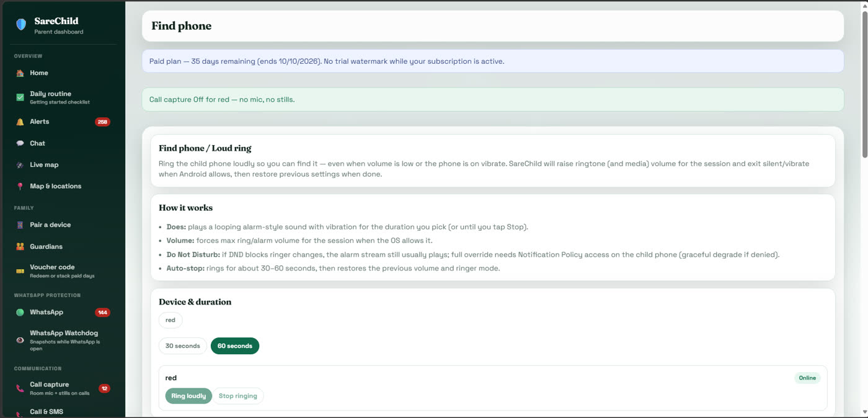Click the SareChild shield logo icon

(x=21, y=25)
